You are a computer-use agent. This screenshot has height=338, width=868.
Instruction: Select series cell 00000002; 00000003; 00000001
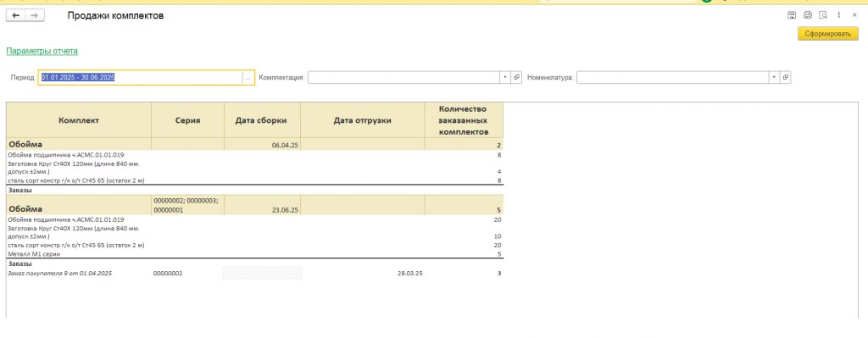187,205
